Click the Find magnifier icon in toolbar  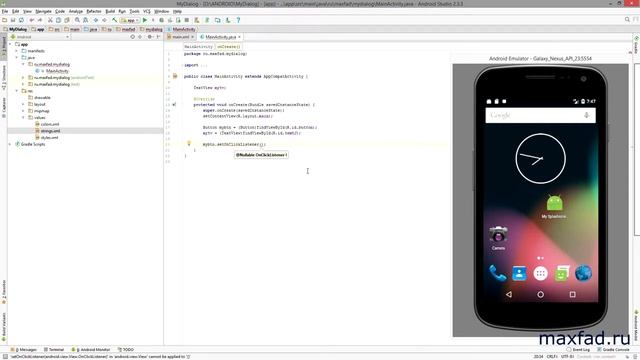tap(77, 20)
